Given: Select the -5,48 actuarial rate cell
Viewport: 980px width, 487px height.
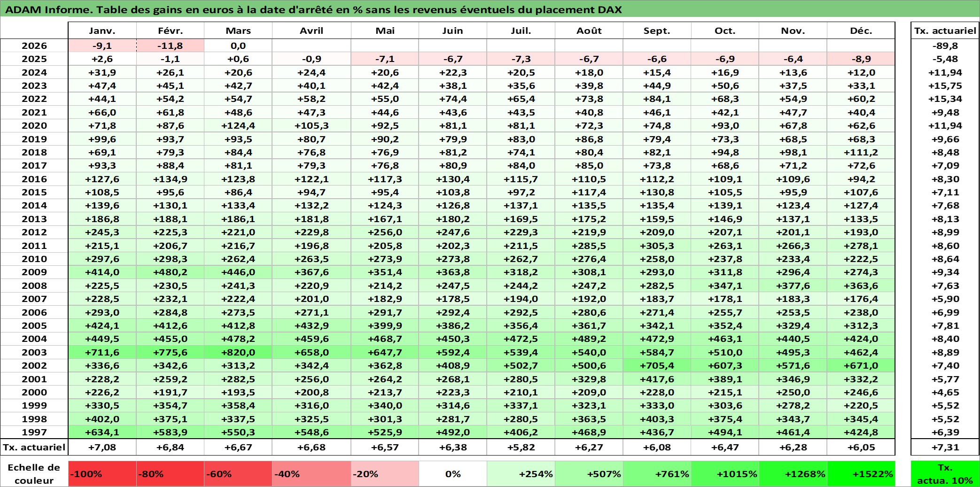Looking at the screenshot, I should pos(945,59).
